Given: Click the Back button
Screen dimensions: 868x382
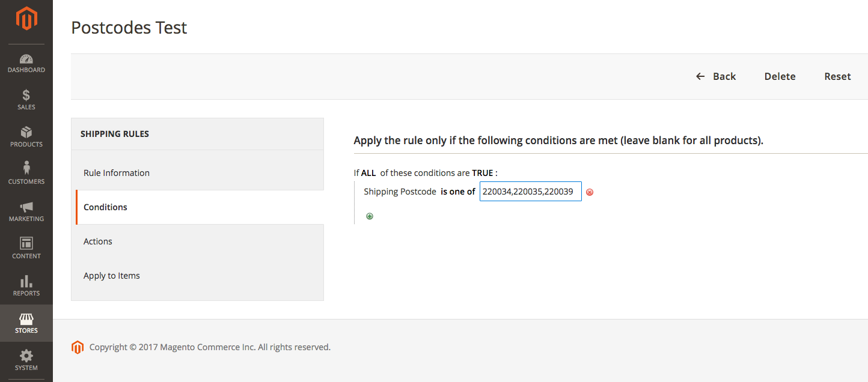Looking at the screenshot, I should coord(716,76).
